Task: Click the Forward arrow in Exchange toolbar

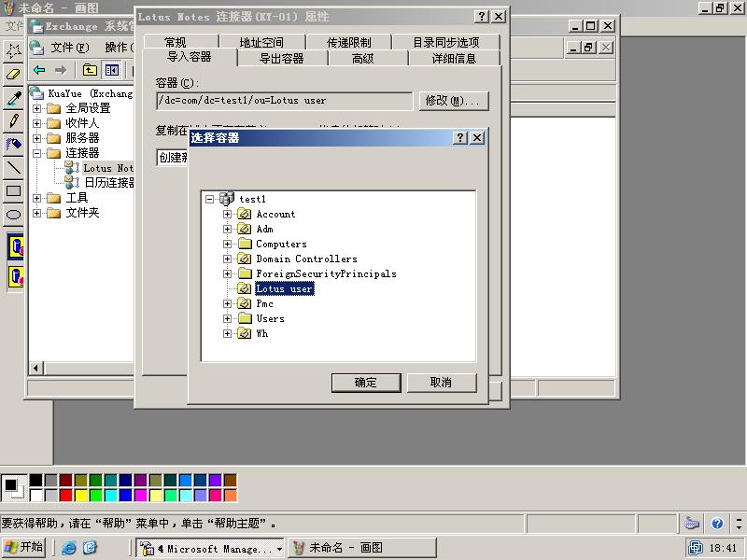Action: pos(61,71)
